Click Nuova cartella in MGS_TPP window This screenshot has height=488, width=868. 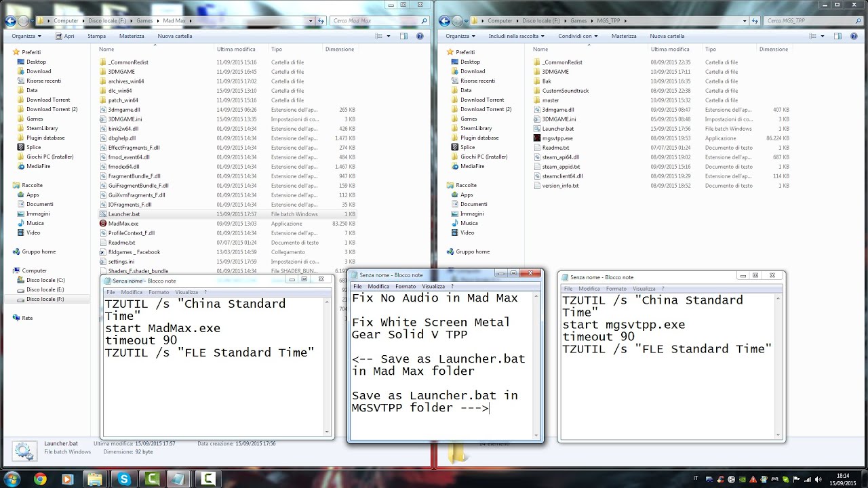[x=667, y=36]
